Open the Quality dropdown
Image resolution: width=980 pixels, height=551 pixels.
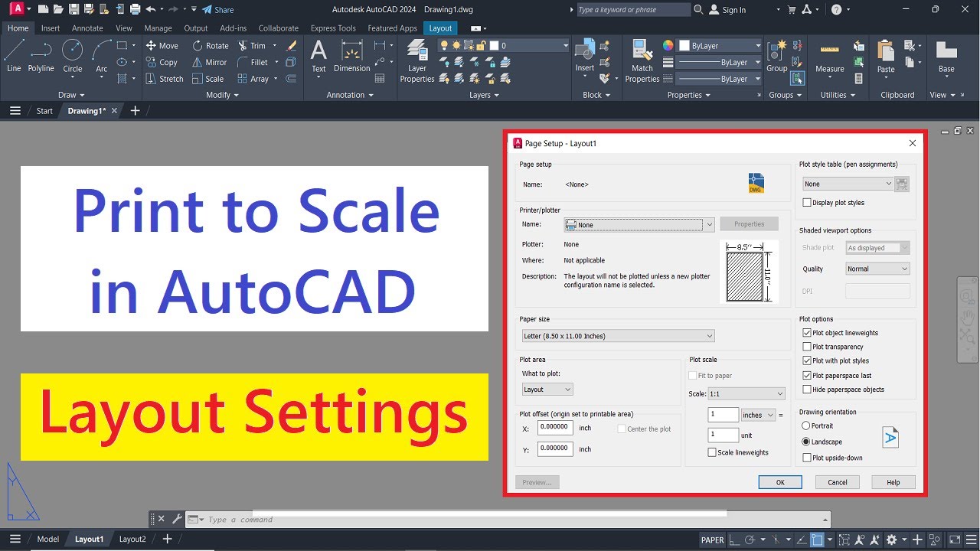tap(877, 269)
